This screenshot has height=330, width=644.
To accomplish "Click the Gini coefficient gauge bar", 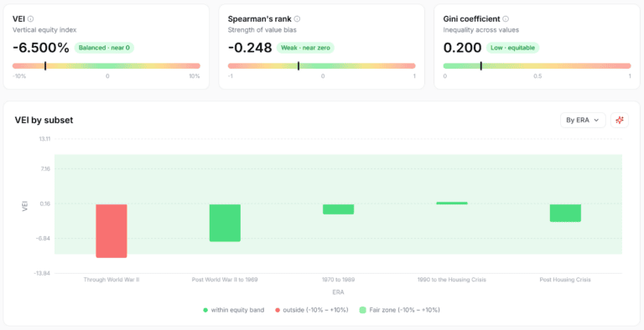I will [537, 65].
